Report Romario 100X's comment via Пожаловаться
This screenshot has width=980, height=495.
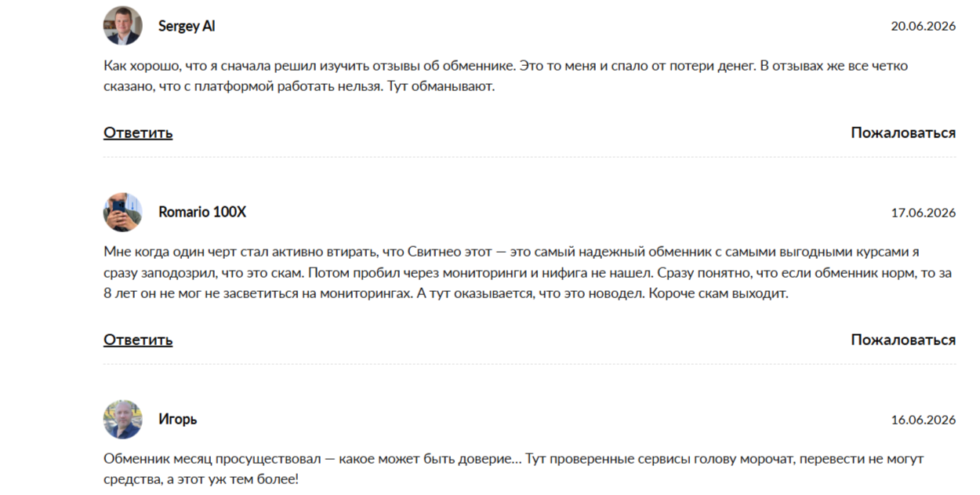(x=903, y=340)
